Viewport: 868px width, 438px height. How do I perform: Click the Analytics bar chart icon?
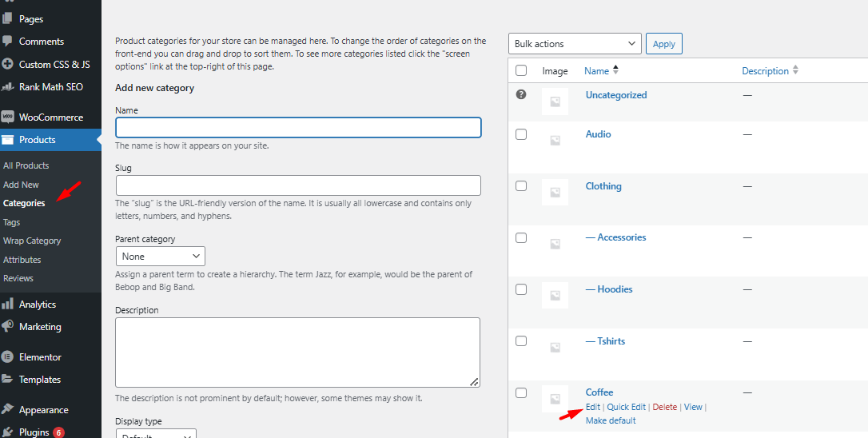tap(8, 305)
